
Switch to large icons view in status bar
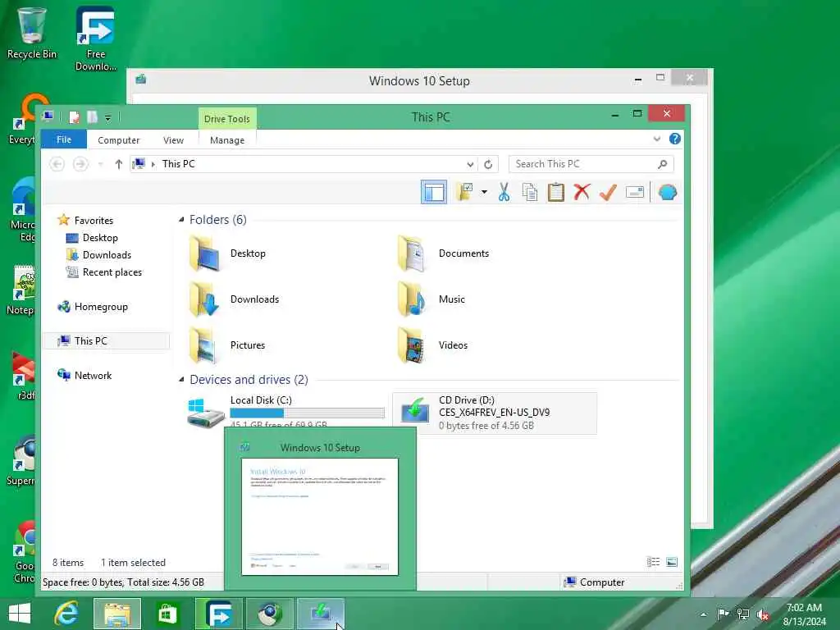click(x=672, y=562)
